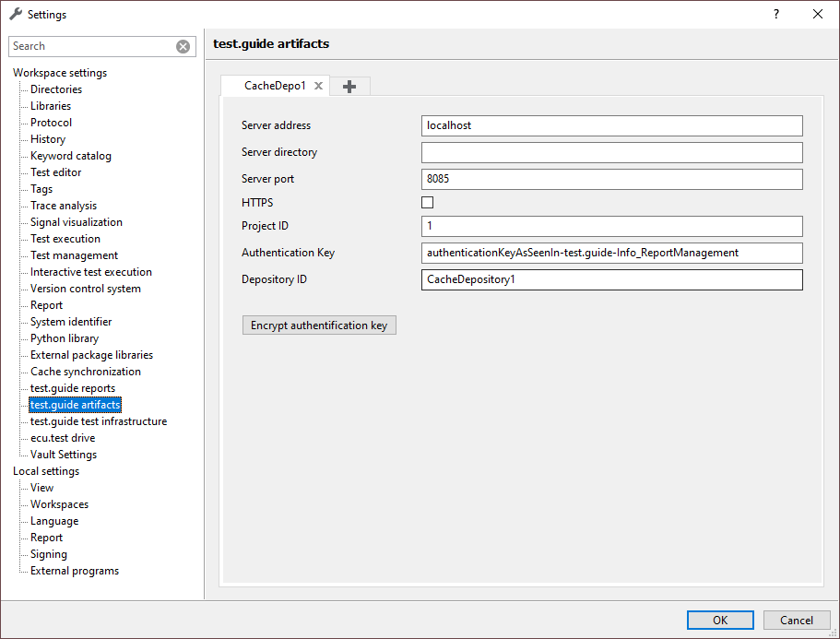This screenshot has height=639, width=840.
Task: Open Keyword catalog settings
Action: pos(71,156)
